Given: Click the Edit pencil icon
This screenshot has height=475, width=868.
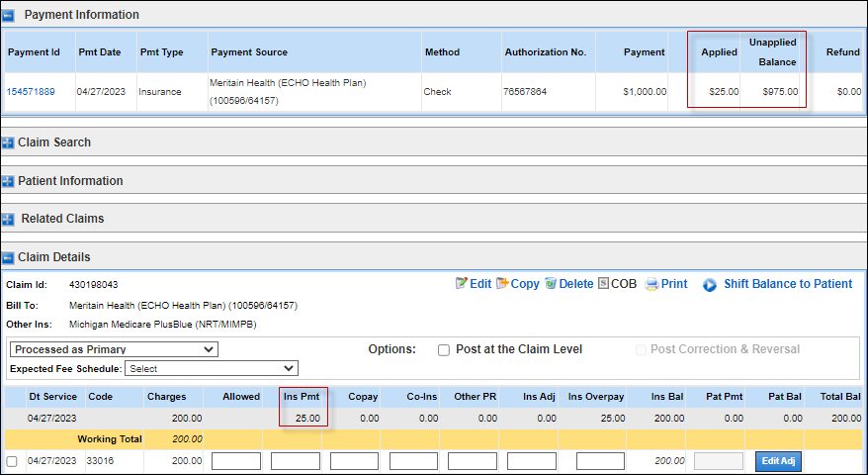Looking at the screenshot, I should click(461, 284).
